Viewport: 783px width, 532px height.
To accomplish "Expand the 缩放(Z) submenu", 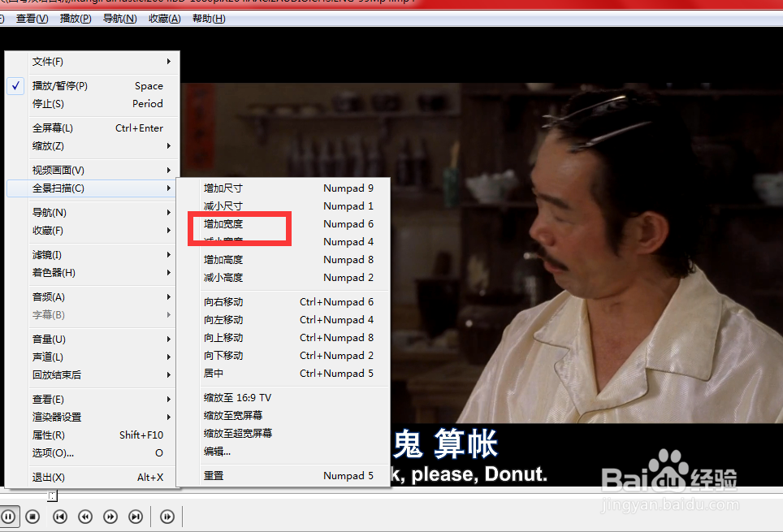I will (93, 146).
